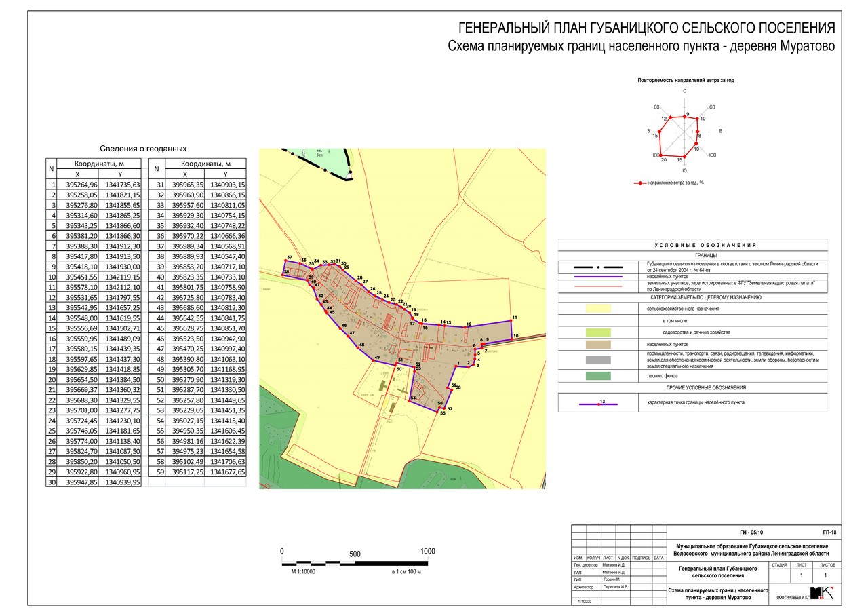Click the dark green 'лесного фонда' swatch
This screenshot has width=868, height=614.
coord(599,375)
